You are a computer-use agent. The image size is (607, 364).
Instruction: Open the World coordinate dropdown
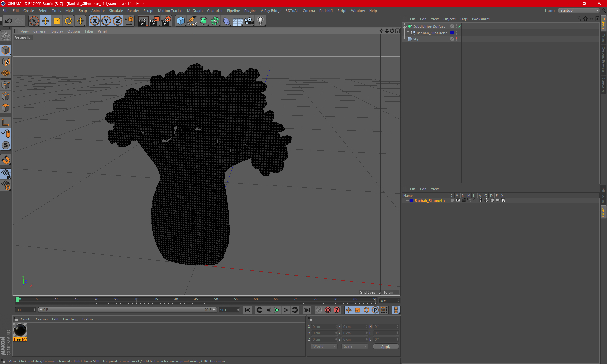(324, 346)
